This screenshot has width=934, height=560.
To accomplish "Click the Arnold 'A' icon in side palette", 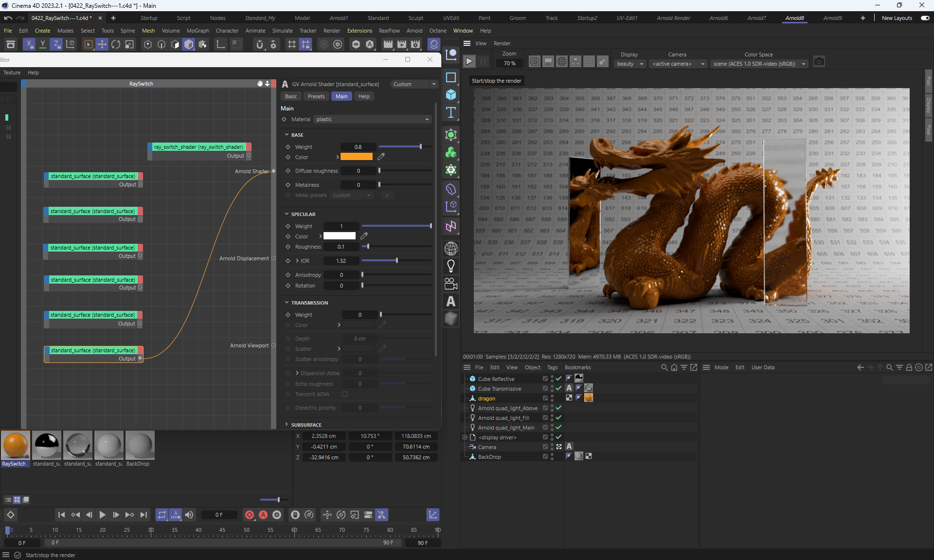I will tap(451, 302).
